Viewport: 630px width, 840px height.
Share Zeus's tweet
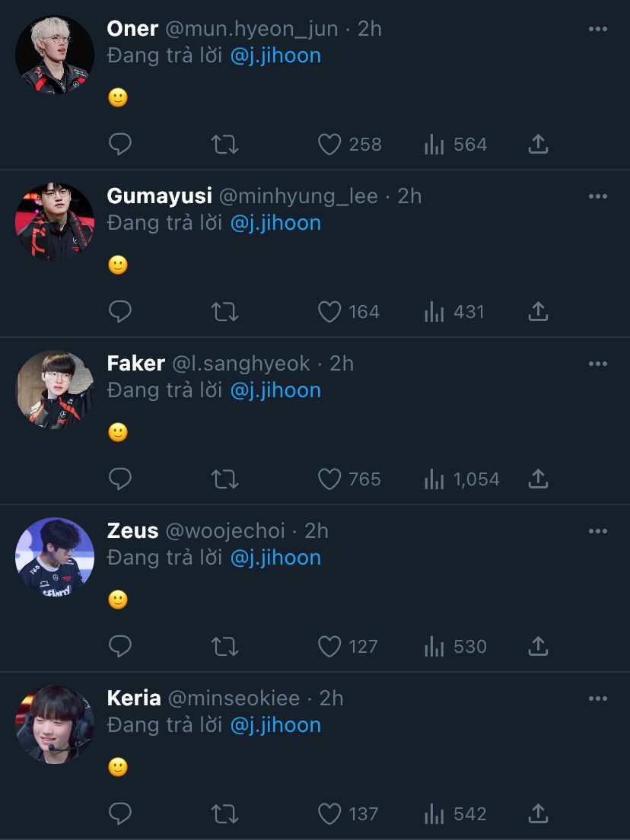point(538,647)
